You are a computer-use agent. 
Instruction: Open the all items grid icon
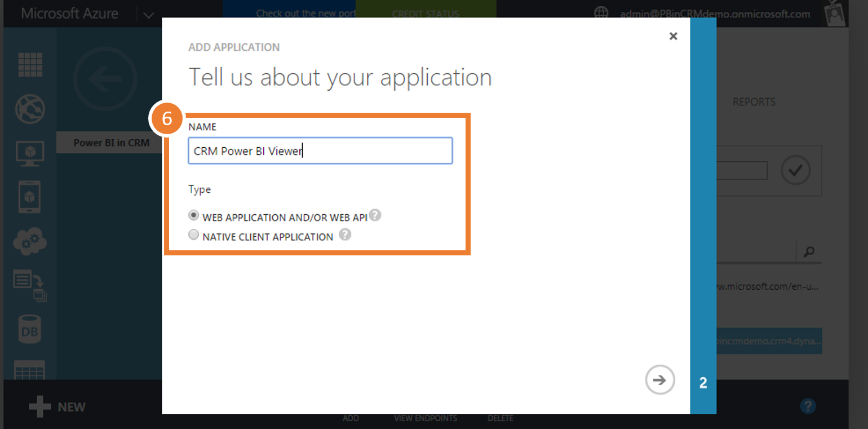tap(30, 64)
